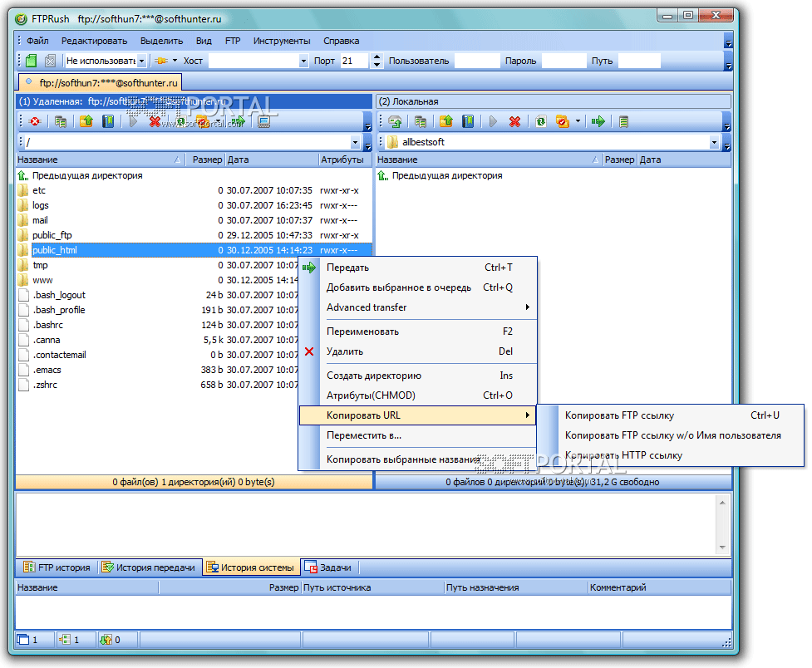812x668 pixels.
Task: Open the Файл menu
Action: (37, 41)
